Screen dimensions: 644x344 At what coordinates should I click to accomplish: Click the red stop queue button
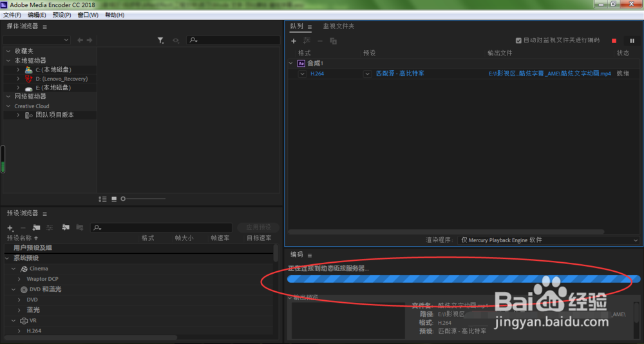click(x=614, y=41)
